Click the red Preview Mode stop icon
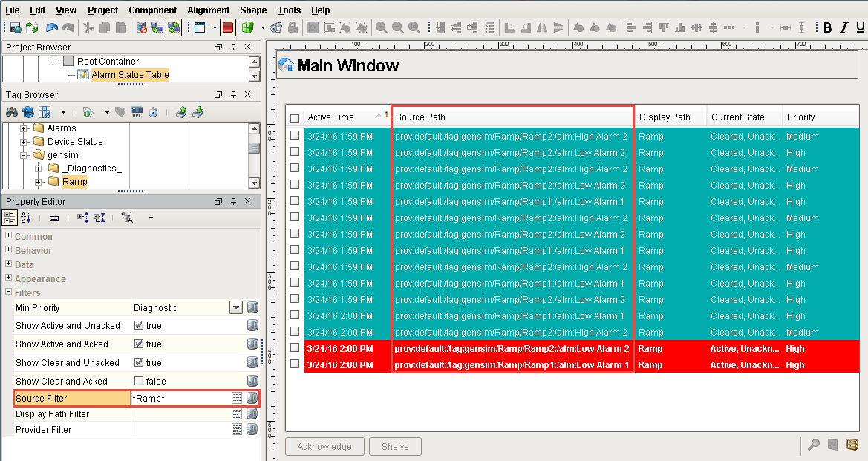This screenshot has height=461, width=868. [x=228, y=27]
